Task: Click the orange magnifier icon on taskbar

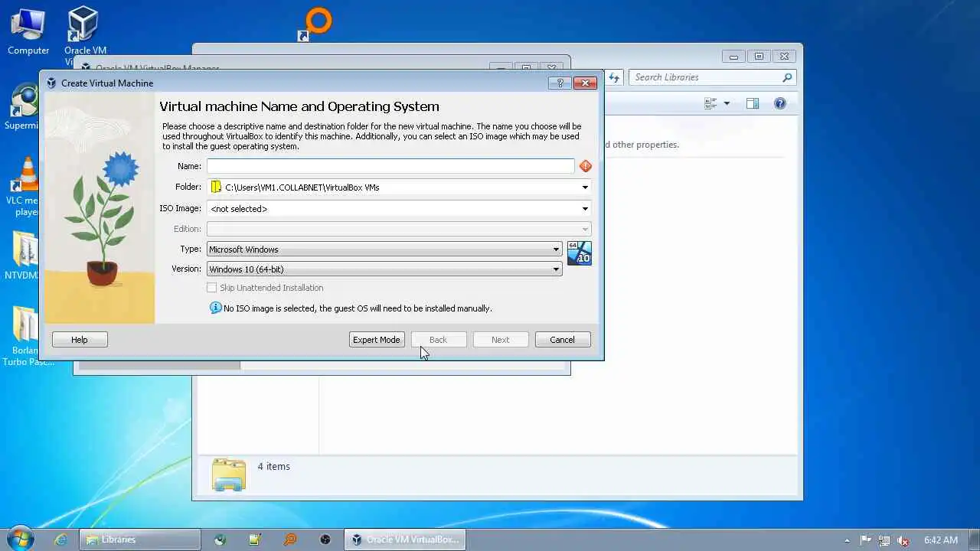Action: tap(290, 540)
